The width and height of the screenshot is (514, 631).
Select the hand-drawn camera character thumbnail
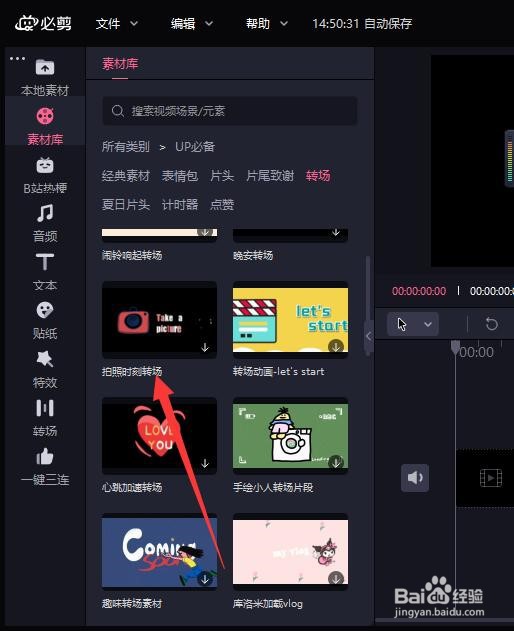290,436
